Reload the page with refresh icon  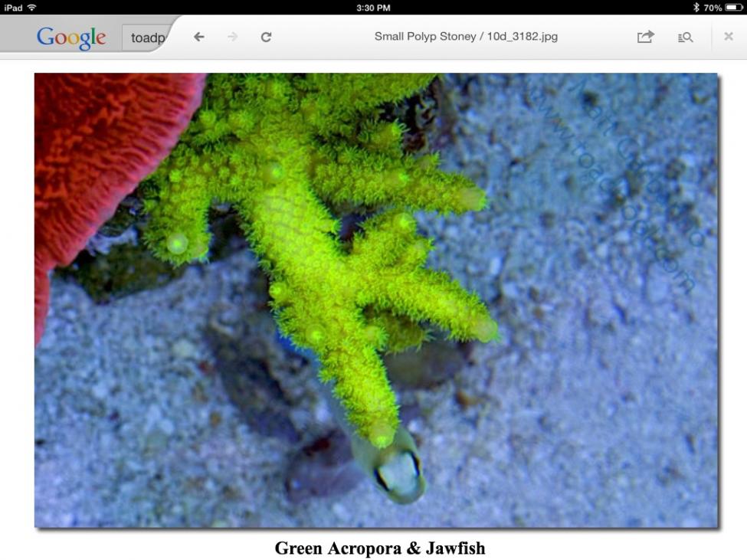click(x=267, y=37)
